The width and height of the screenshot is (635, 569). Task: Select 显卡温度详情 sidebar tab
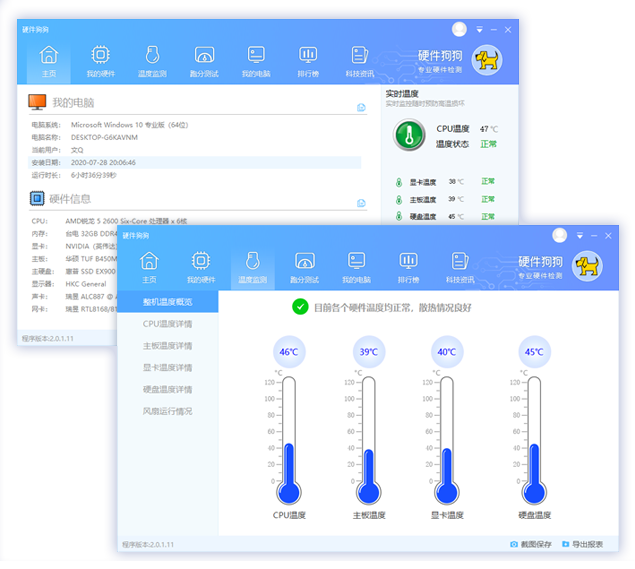[168, 367]
